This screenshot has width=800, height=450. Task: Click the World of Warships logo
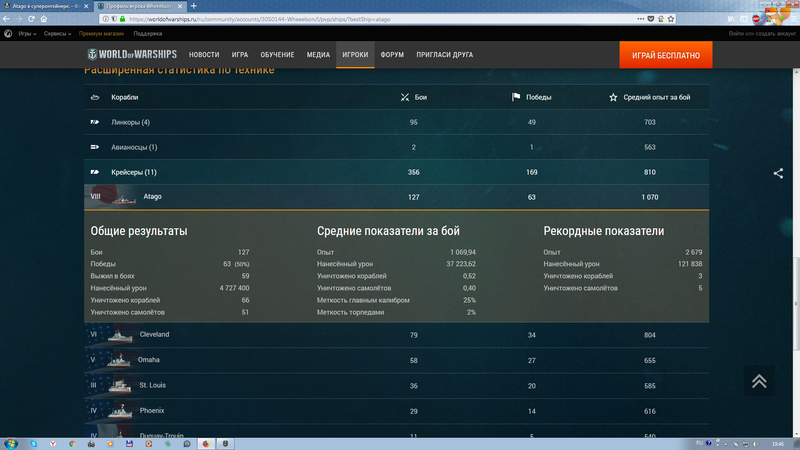coord(132,54)
